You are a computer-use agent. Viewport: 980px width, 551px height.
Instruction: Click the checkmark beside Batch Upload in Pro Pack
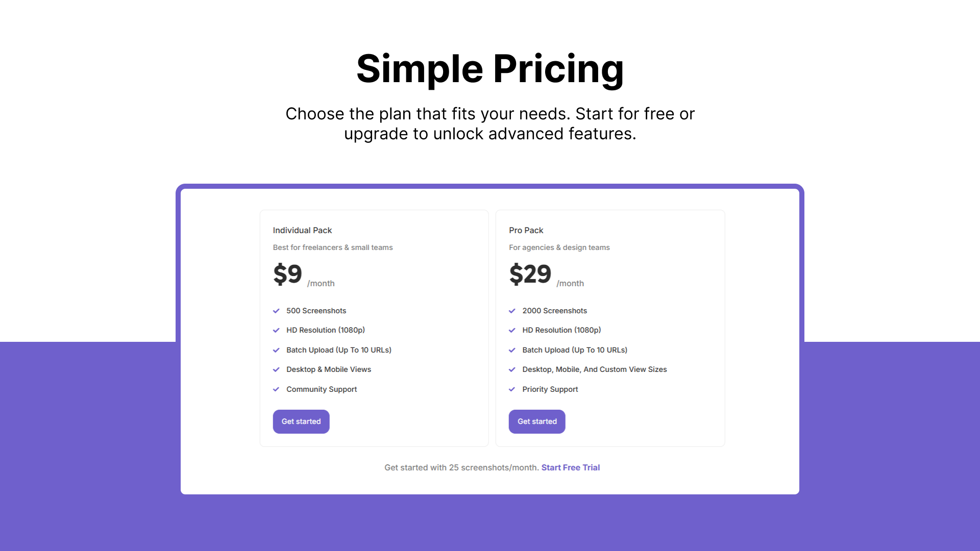(x=513, y=350)
